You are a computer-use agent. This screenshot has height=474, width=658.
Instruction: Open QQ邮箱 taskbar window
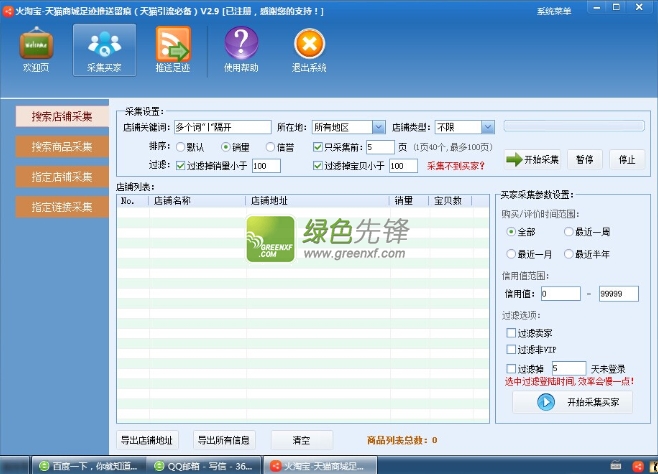(x=204, y=466)
